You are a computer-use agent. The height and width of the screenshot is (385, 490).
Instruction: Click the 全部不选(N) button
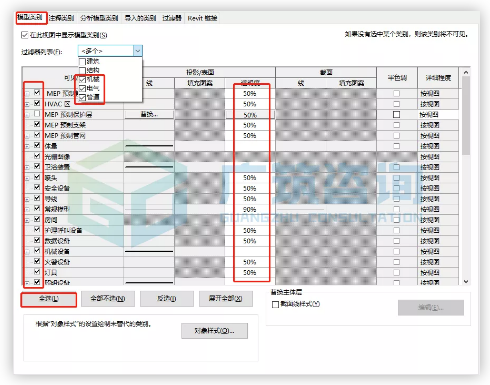tap(108, 299)
